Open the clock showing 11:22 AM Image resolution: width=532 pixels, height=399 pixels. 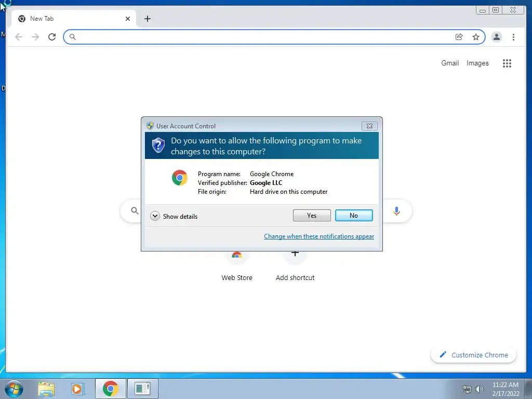click(x=506, y=389)
